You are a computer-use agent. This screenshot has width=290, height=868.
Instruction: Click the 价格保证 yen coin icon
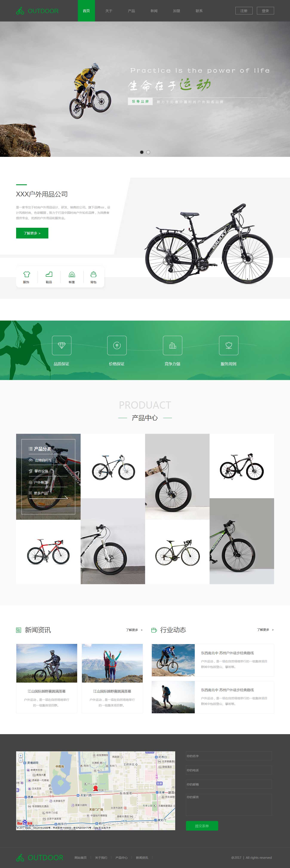tap(117, 345)
